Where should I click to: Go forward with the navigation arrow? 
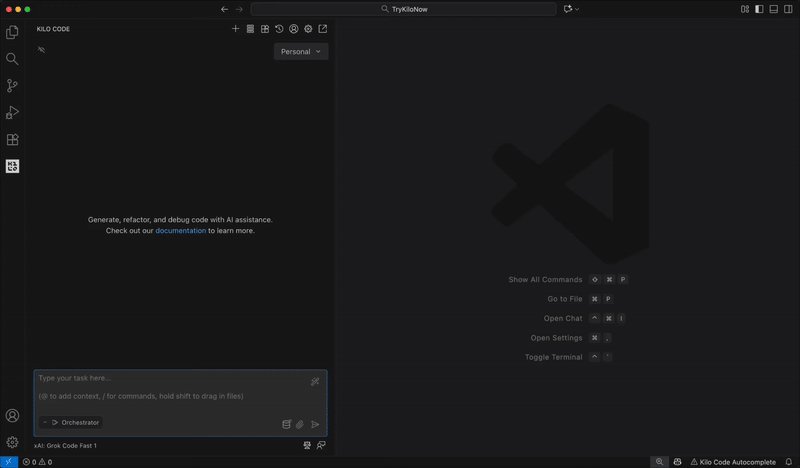(239, 9)
